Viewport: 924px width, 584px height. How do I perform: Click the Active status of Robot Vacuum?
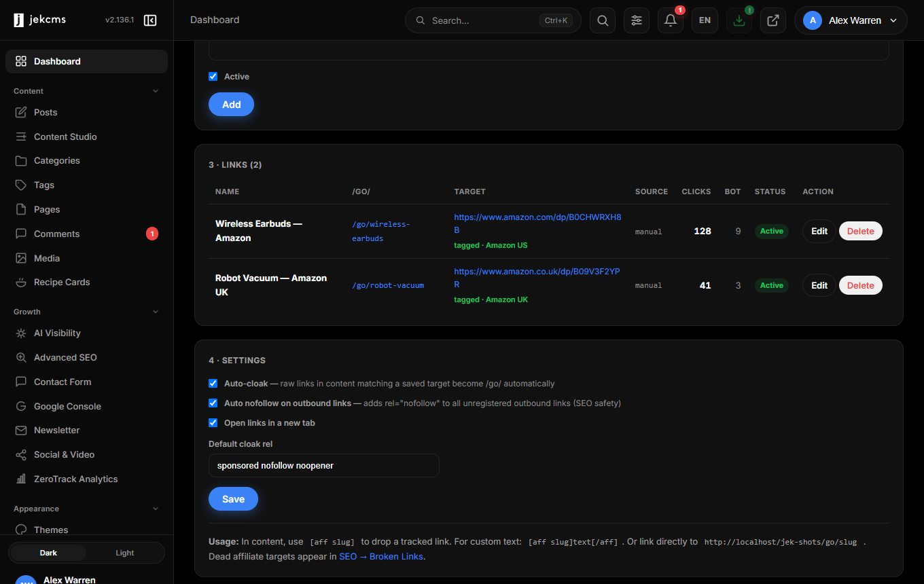point(771,285)
